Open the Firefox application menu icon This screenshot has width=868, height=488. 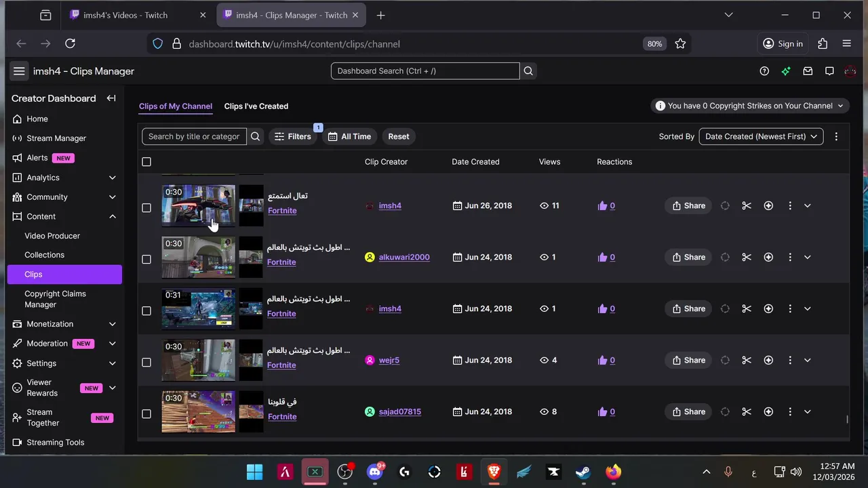click(846, 43)
